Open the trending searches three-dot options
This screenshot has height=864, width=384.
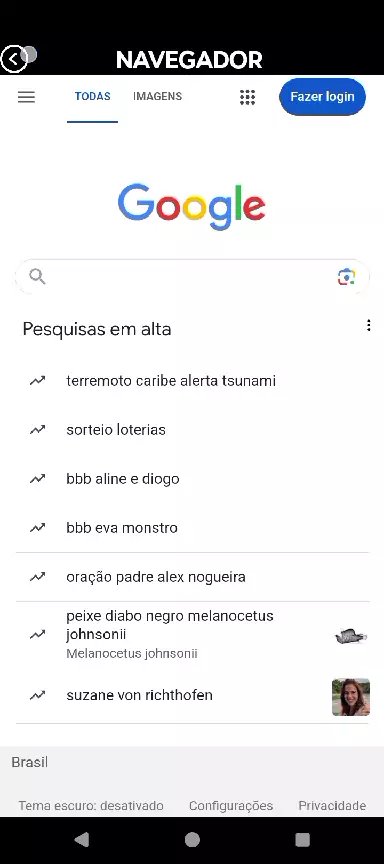369,326
